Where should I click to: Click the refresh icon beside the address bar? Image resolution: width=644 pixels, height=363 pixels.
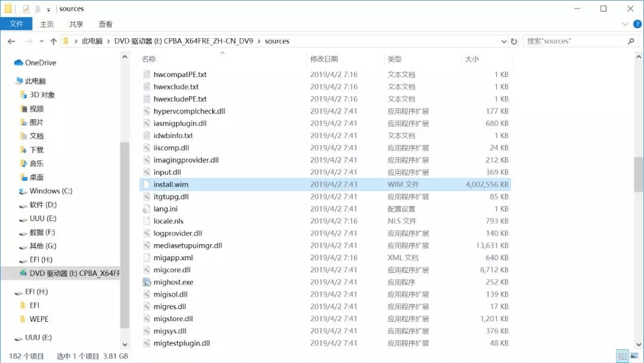click(x=513, y=41)
